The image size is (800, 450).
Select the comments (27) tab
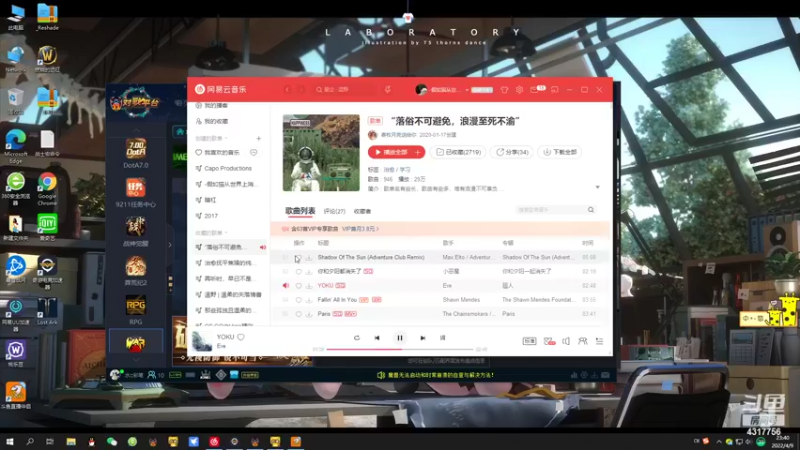[334, 211]
